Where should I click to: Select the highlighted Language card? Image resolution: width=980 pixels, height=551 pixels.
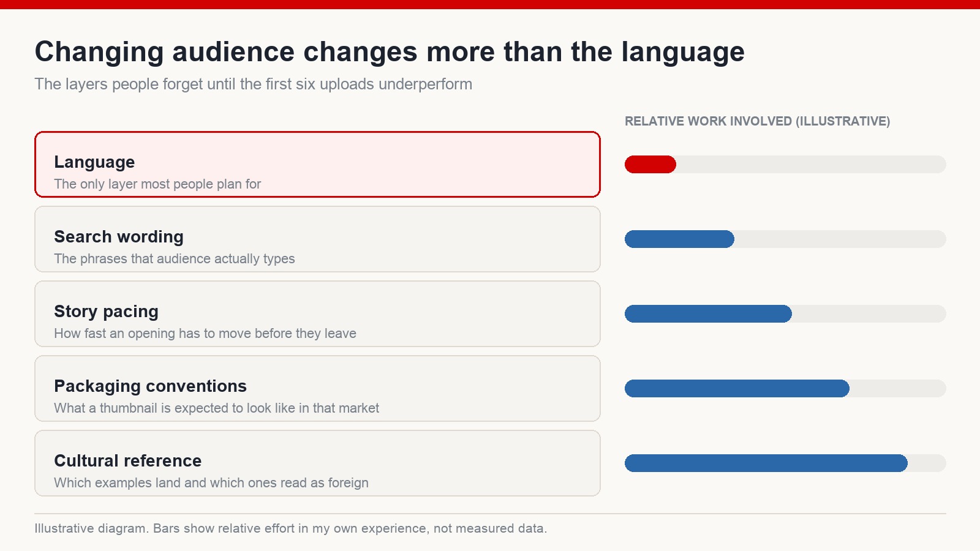pos(317,164)
